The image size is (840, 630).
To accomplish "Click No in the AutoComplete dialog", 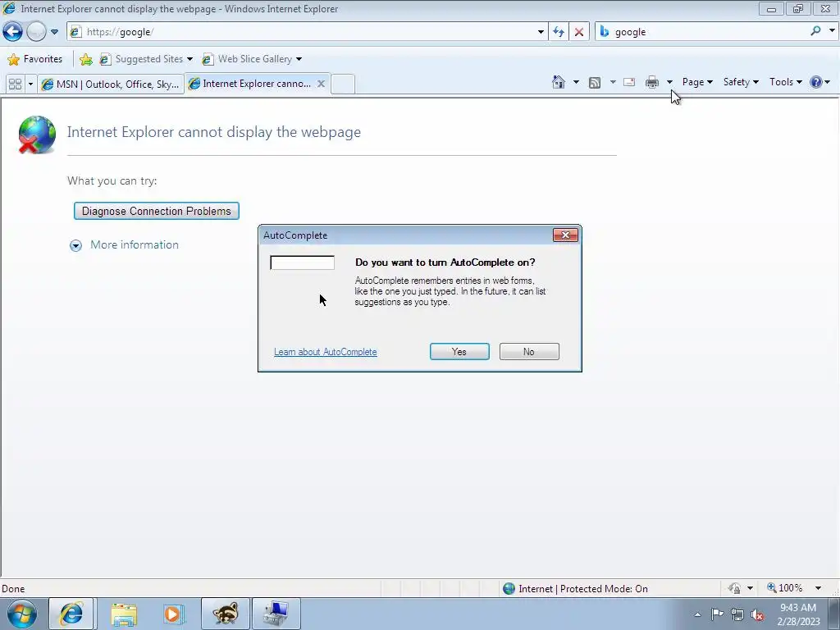I will pyautogui.click(x=529, y=351).
